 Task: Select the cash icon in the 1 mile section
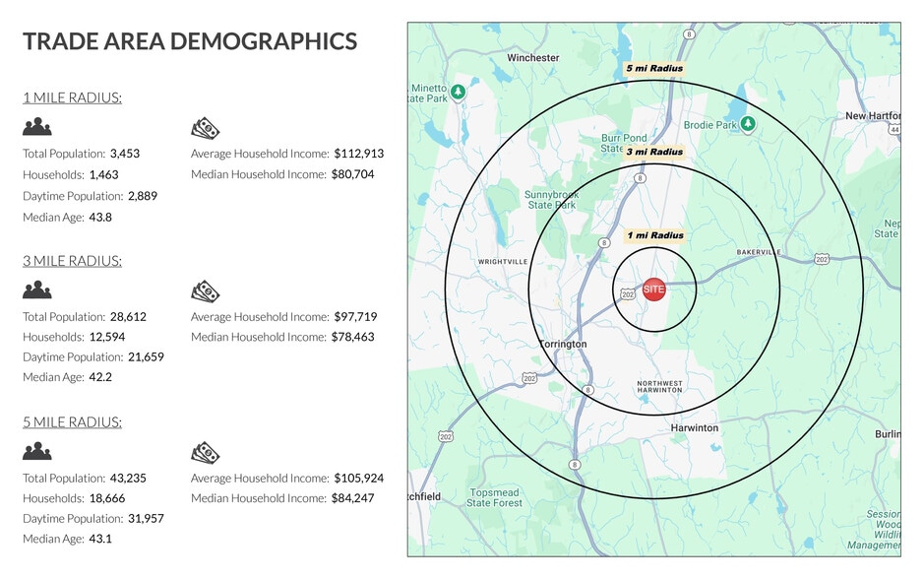[x=205, y=127]
